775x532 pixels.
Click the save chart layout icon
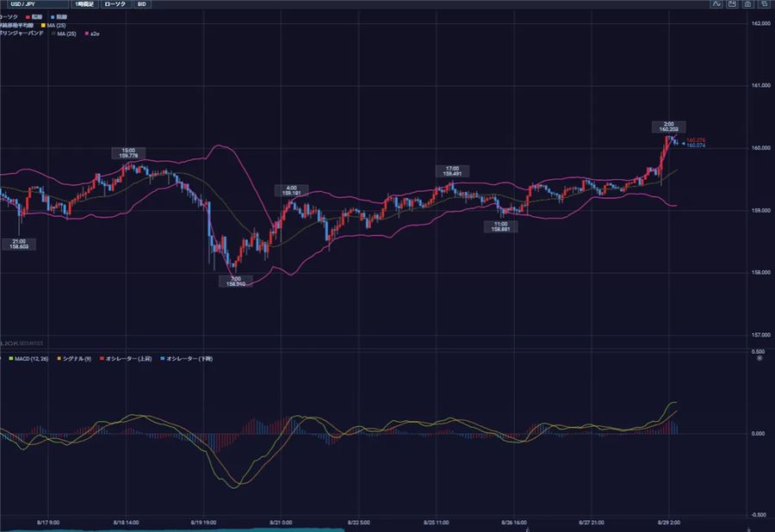click(733, 4)
